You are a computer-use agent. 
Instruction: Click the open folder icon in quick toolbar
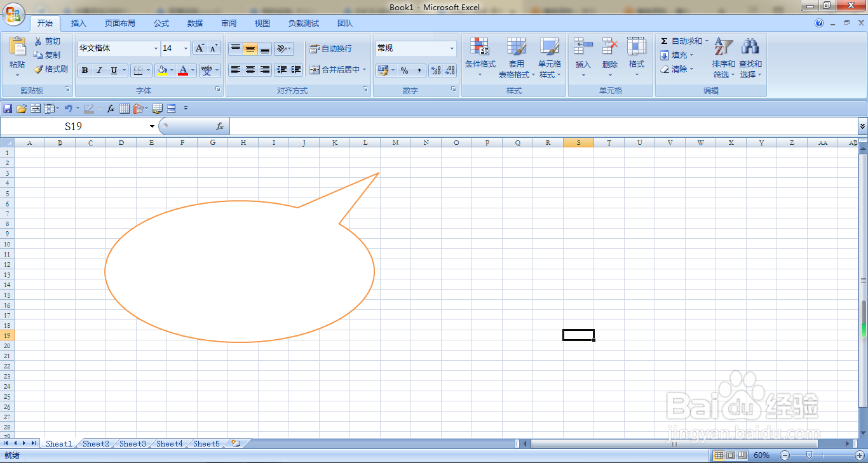tap(22, 109)
